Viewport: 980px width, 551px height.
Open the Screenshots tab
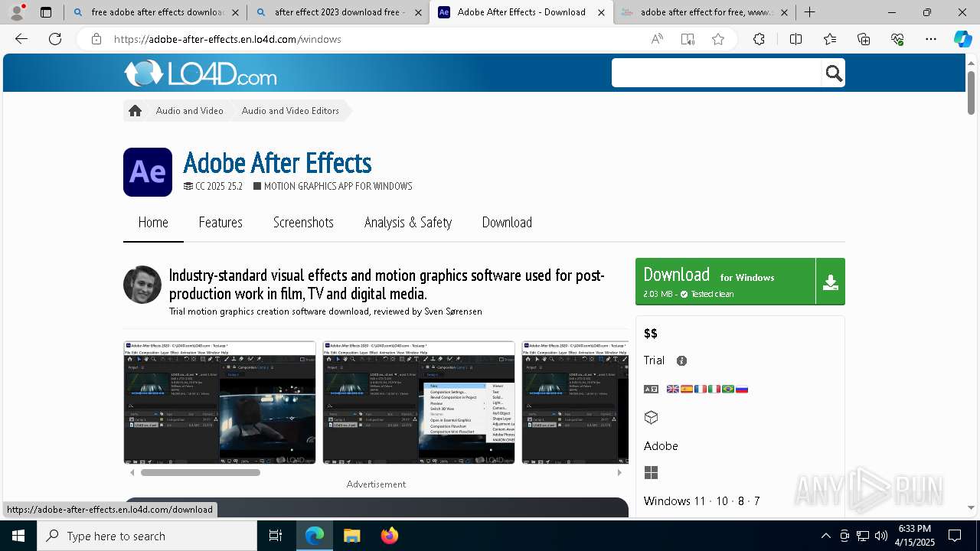click(303, 223)
